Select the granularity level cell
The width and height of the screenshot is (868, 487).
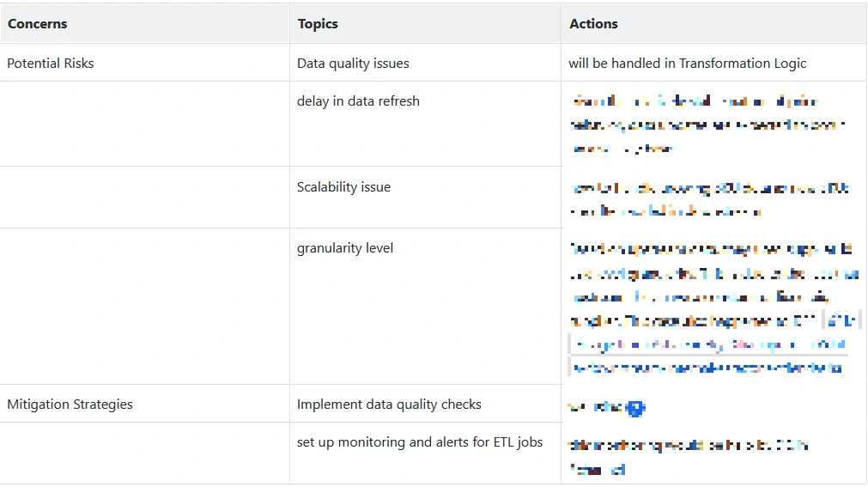345,248
